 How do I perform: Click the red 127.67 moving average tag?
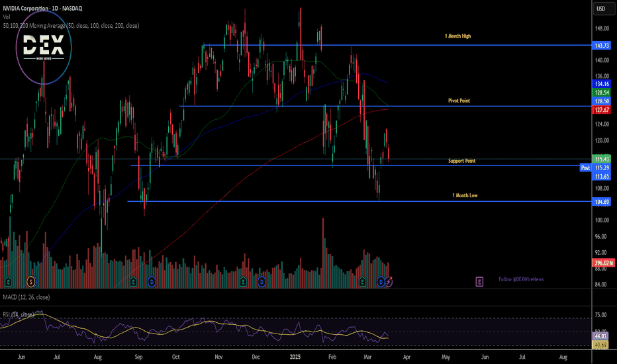[x=602, y=110]
